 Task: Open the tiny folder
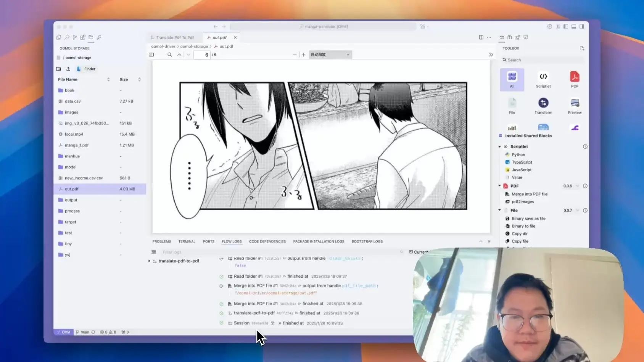coord(100,244)
